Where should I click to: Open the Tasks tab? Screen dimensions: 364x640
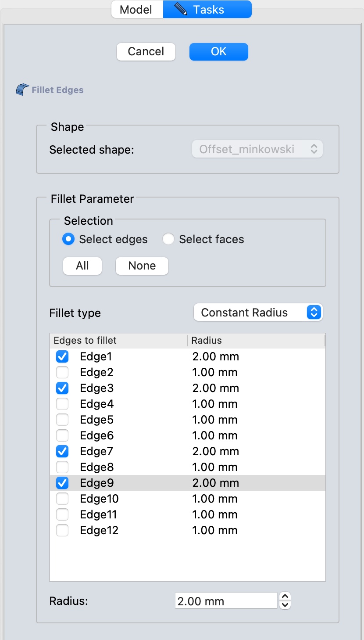tap(207, 10)
